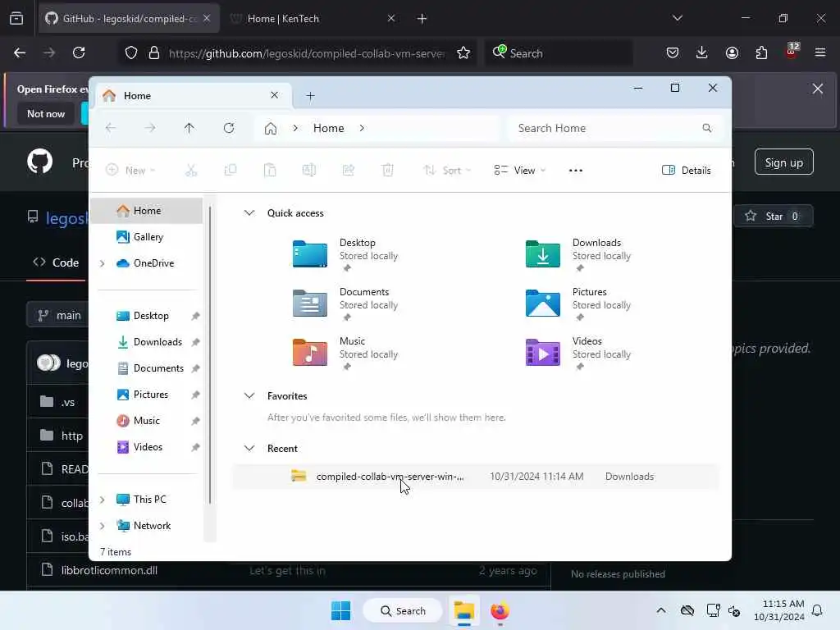Click the Not now button in Firefox banner
The width and height of the screenshot is (840, 630).
point(46,113)
